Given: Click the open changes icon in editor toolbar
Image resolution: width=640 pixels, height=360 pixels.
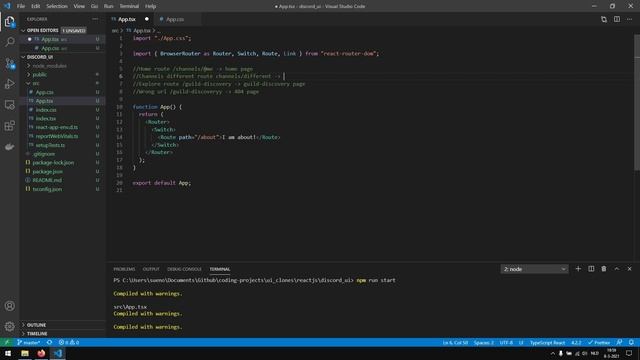Looking at the screenshot, I should [x=604, y=19].
